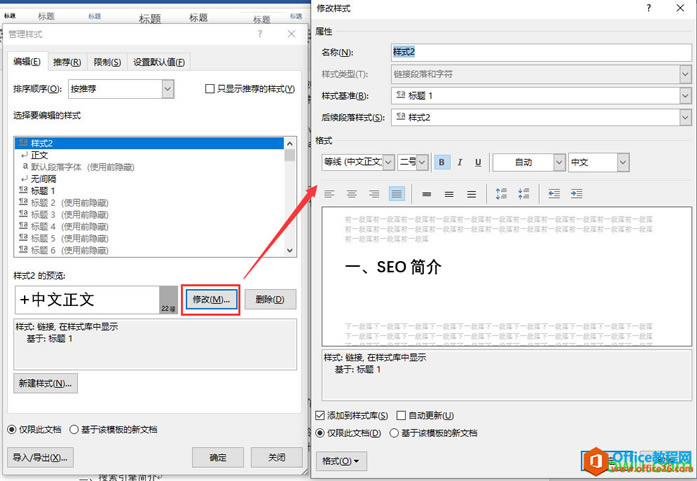Screen dimensions: 697x481
Task: Select 标题 5 in style list
Action: pos(149,239)
